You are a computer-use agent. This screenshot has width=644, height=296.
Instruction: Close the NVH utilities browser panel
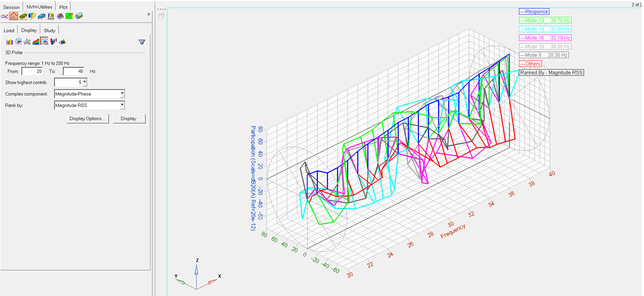(149, 14)
